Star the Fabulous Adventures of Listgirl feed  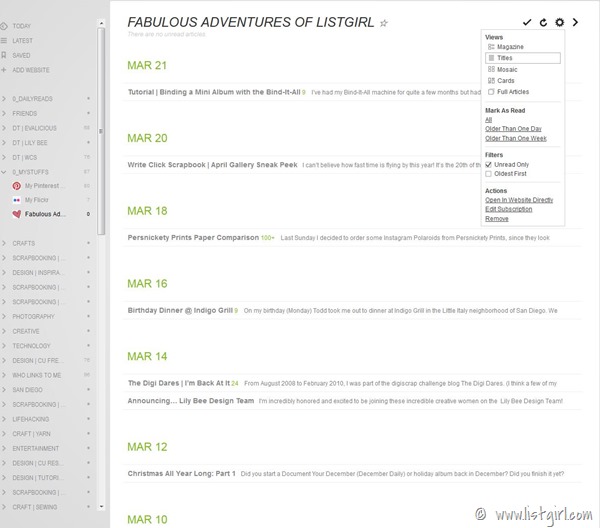(x=384, y=22)
